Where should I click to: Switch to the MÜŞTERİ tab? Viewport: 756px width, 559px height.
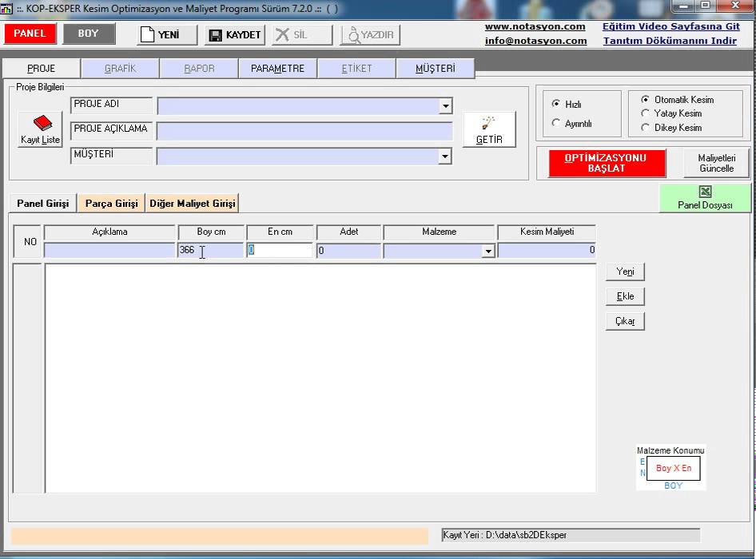pyautogui.click(x=436, y=69)
